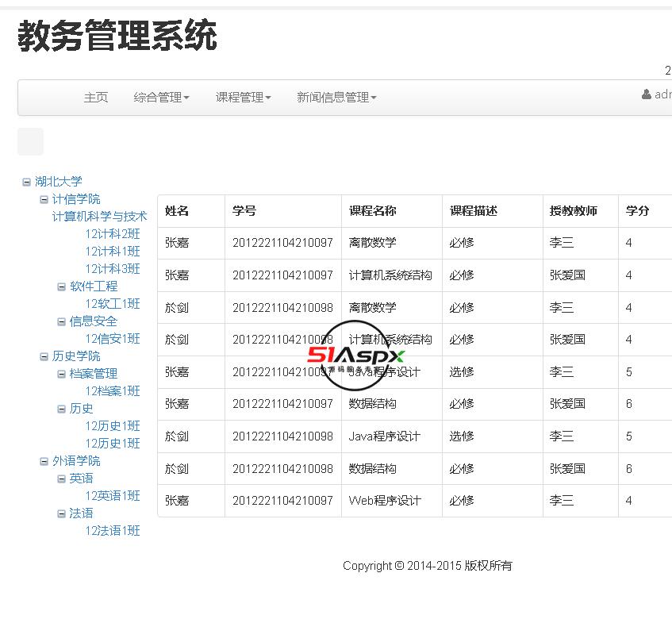This screenshot has height=619, width=672.
Task: Toggle the 档案管理 tree node expander
Action: tap(62, 374)
